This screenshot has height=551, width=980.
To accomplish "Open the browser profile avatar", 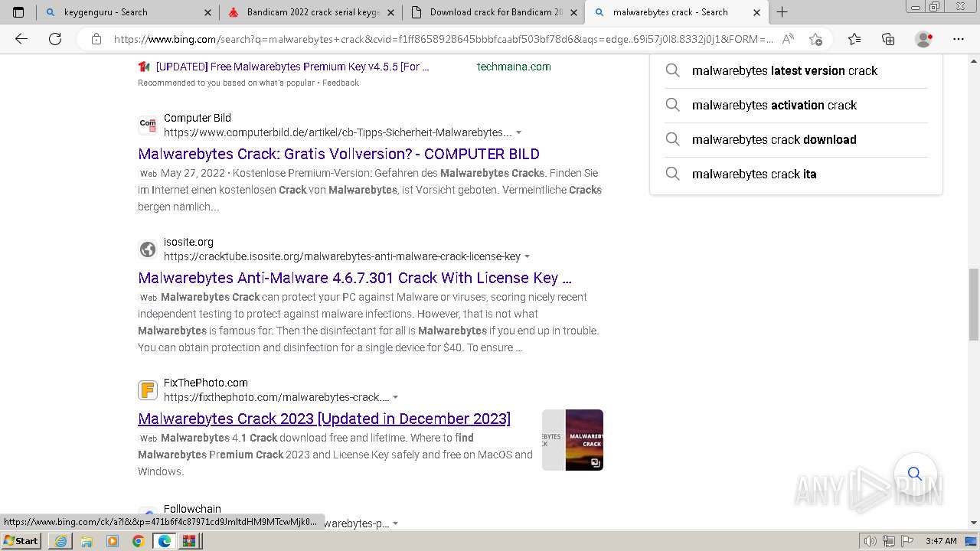I will click(x=924, y=39).
